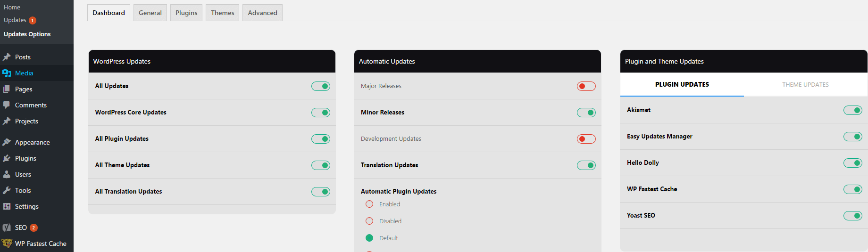This screenshot has width=868, height=252.
Task: Open Appearance menu item
Action: [37, 142]
